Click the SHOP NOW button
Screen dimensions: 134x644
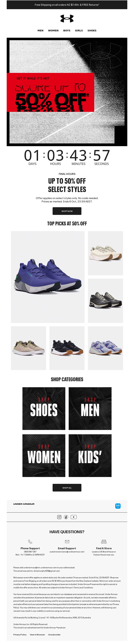pos(67,211)
